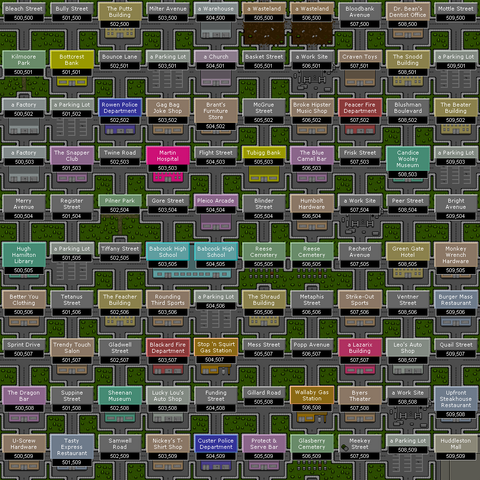Choose the Candice Wooley Museum tile
This screenshot has width=480, height=480.
tap(408, 159)
